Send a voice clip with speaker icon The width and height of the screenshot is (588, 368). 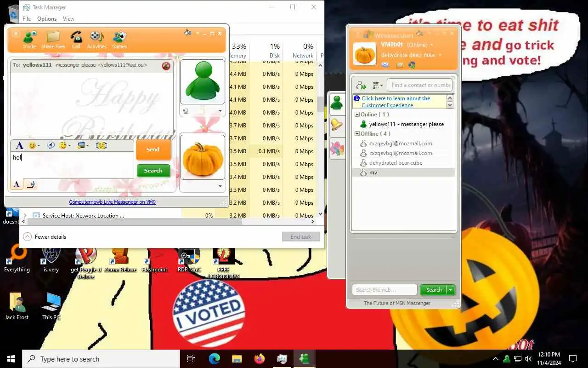pos(51,145)
